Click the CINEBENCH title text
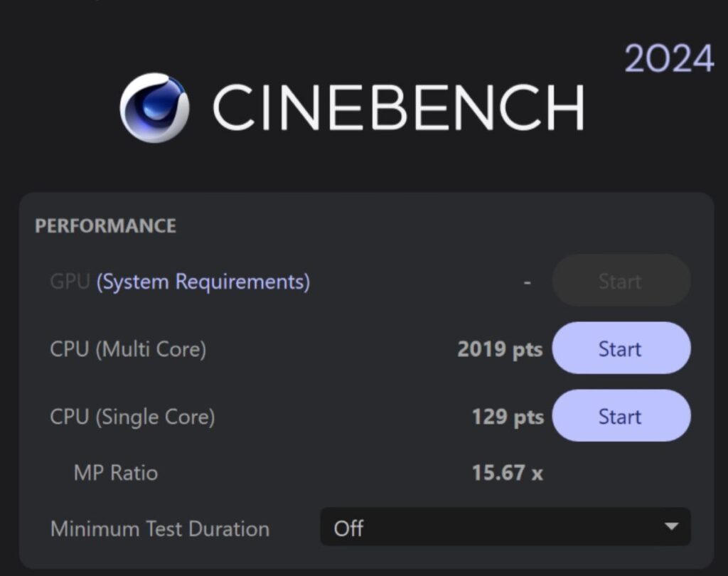 click(x=398, y=108)
